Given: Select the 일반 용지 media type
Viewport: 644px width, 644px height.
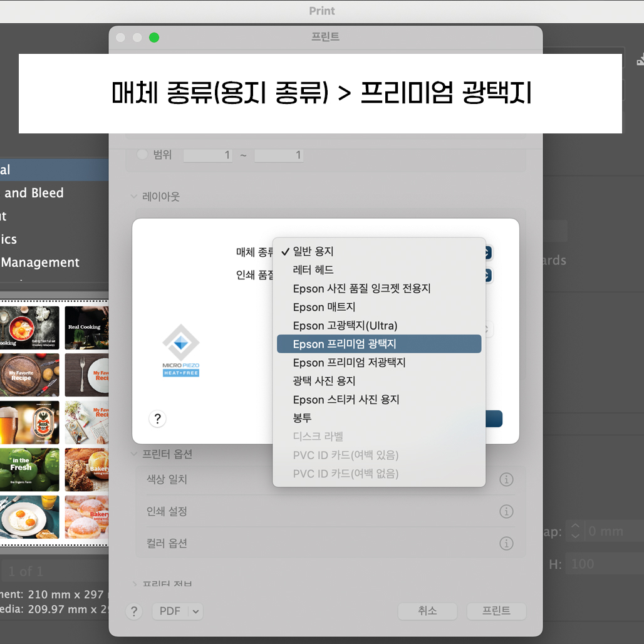Looking at the screenshot, I should pyautogui.click(x=378, y=251).
